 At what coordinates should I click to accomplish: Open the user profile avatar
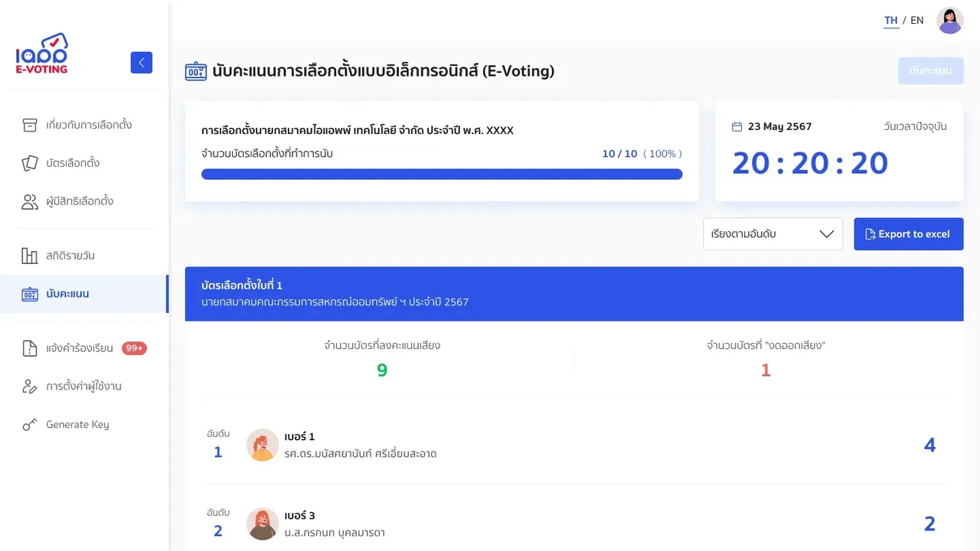[950, 21]
